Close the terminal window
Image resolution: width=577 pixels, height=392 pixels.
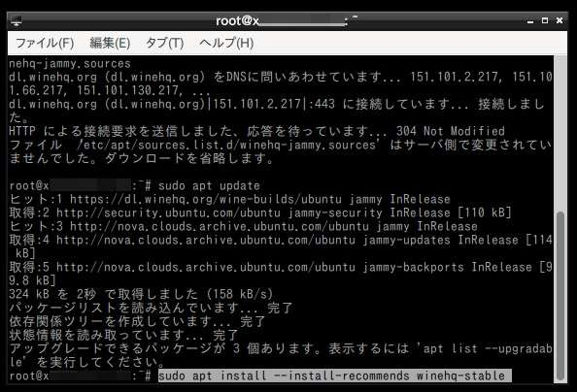tap(560, 20)
